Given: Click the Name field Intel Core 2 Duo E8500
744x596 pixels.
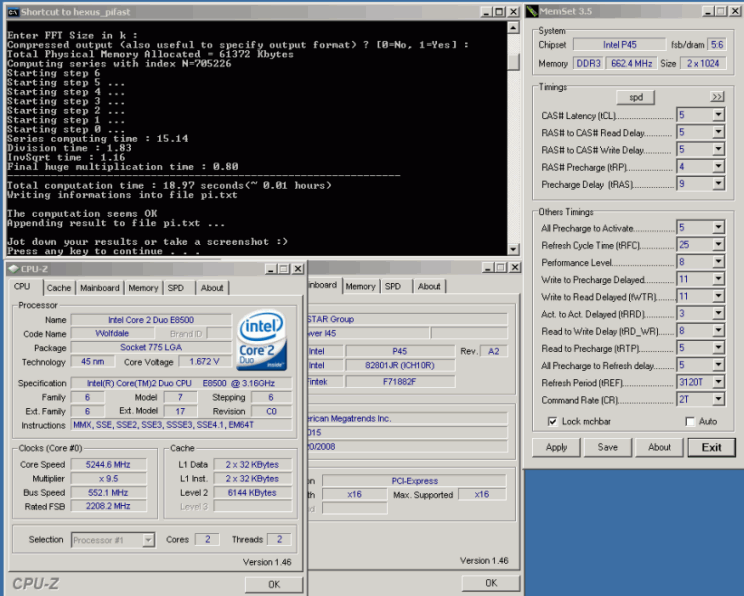Looking at the screenshot, I should click(x=151, y=320).
